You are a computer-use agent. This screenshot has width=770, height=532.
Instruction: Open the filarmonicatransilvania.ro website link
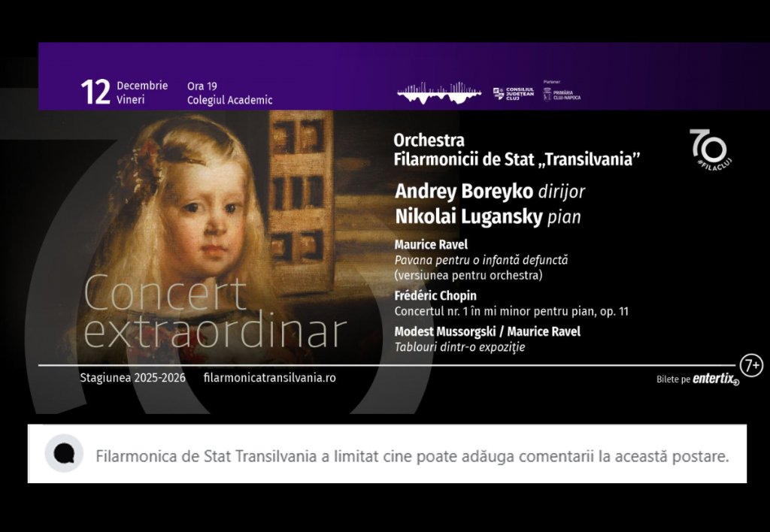pyautogui.click(x=269, y=377)
